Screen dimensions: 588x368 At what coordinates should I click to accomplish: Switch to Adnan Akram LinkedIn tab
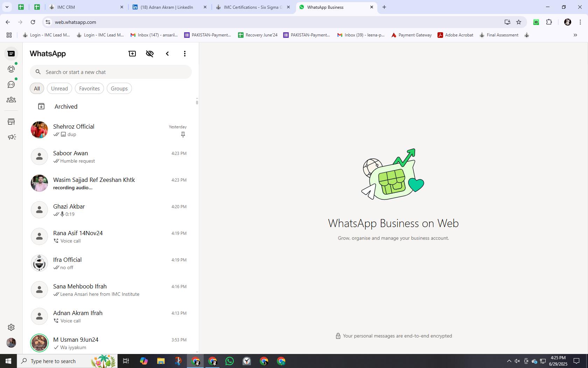point(170,7)
